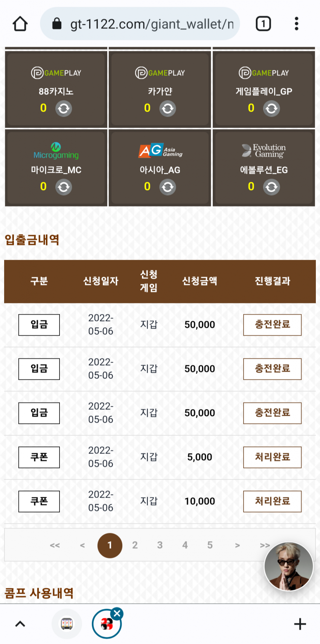The width and height of the screenshot is (320, 644).
Task: Open the browser three-dot menu
Action: tap(297, 24)
